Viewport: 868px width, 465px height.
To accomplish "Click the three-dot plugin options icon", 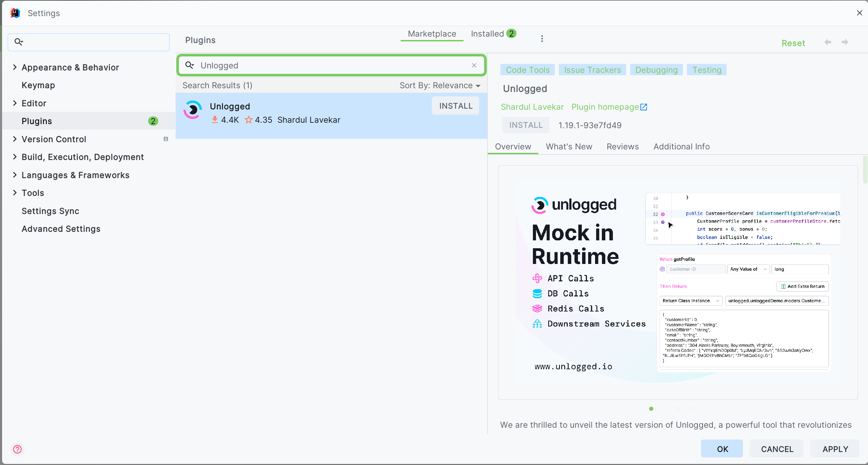I will pos(542,39).
